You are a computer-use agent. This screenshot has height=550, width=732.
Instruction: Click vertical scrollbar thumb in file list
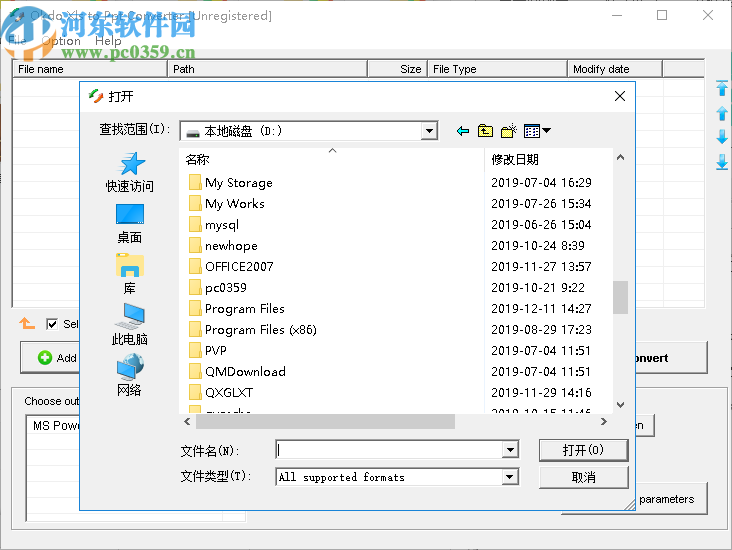click(x=620, y=297)
